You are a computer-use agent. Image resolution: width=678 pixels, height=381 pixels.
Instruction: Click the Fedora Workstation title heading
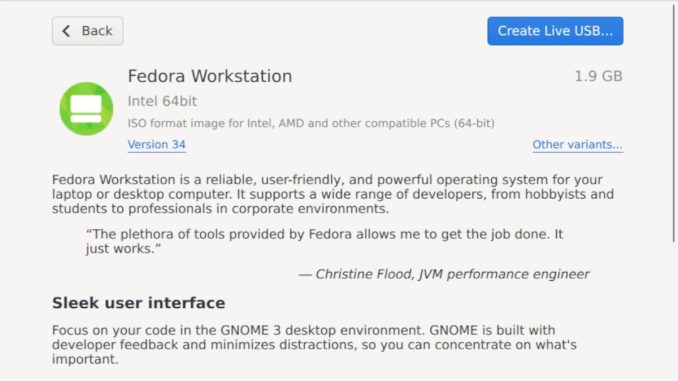[210, 76]
